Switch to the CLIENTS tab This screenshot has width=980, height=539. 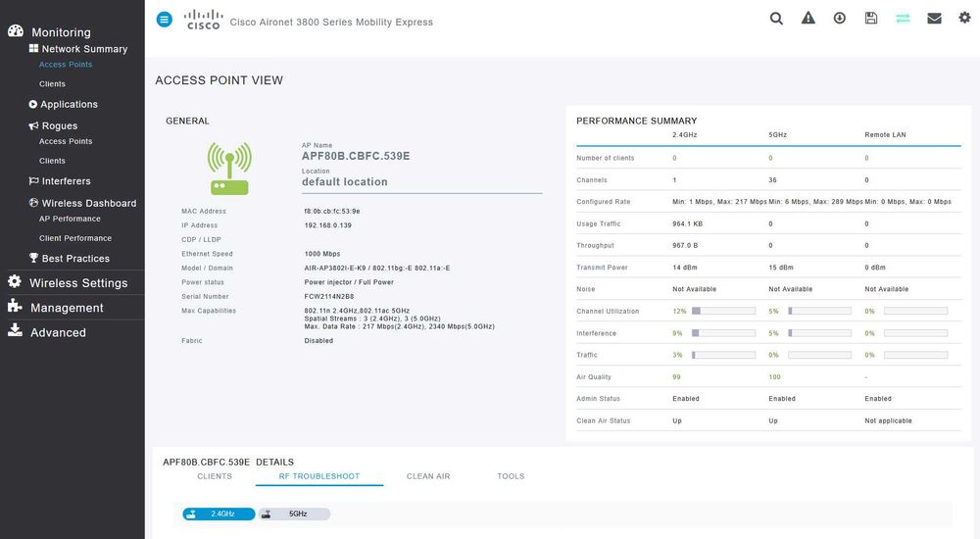tap(215, 476)
